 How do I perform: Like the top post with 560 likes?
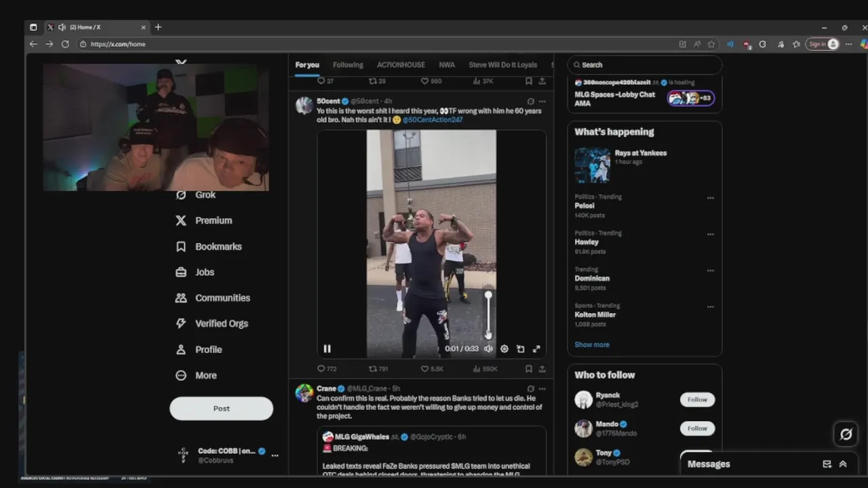431,81
